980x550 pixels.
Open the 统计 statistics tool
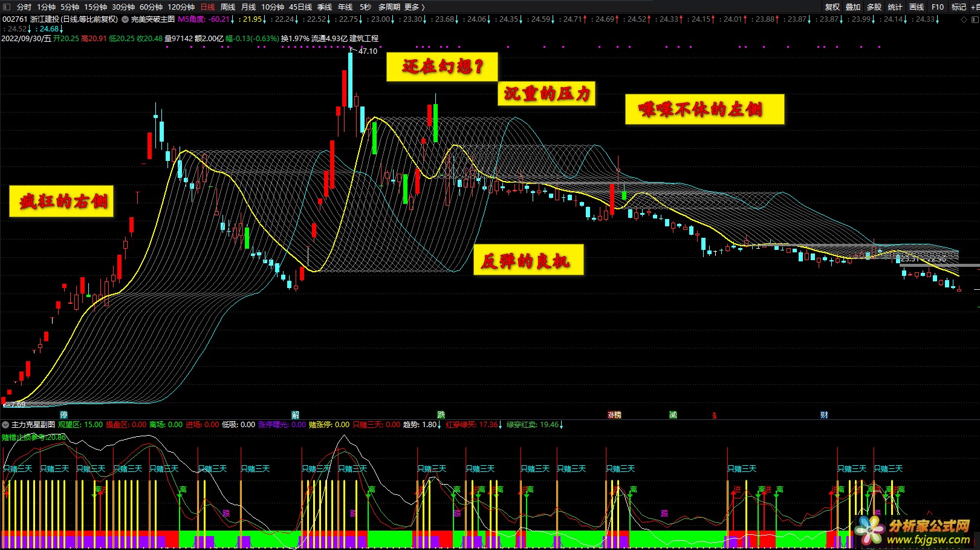pyautogui.click(x=895, y=7)
